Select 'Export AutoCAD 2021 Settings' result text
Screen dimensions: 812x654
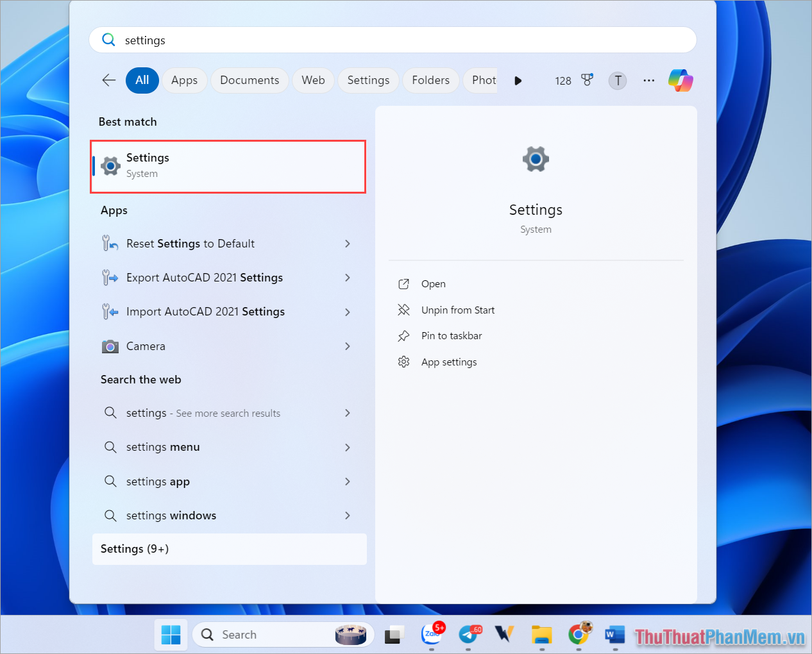[x=205, y=278]
